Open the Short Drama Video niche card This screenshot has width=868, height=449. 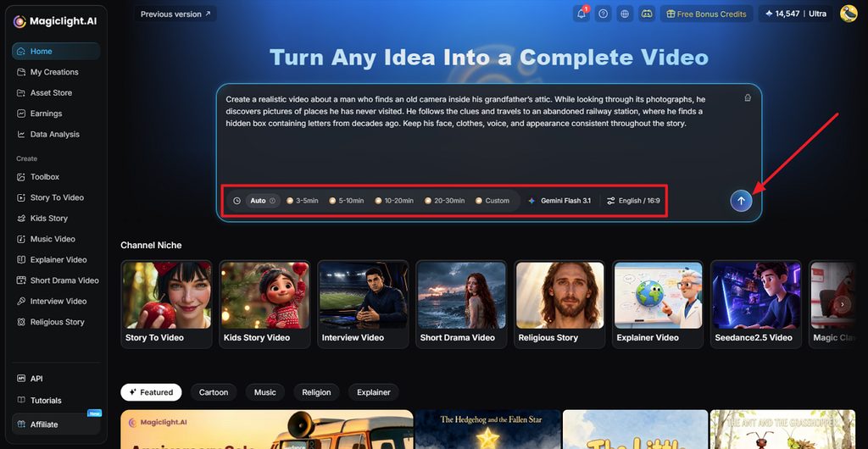461,304
